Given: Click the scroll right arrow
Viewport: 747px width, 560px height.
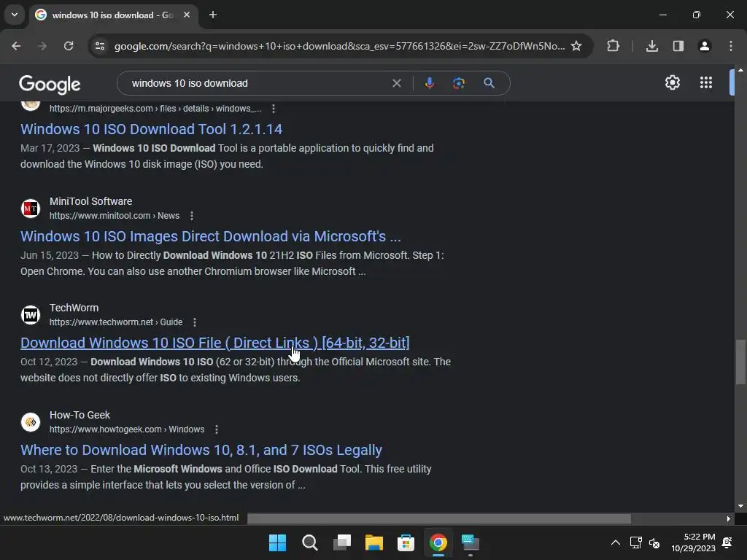Looking at the screenshot, I should tap(729, 518).
